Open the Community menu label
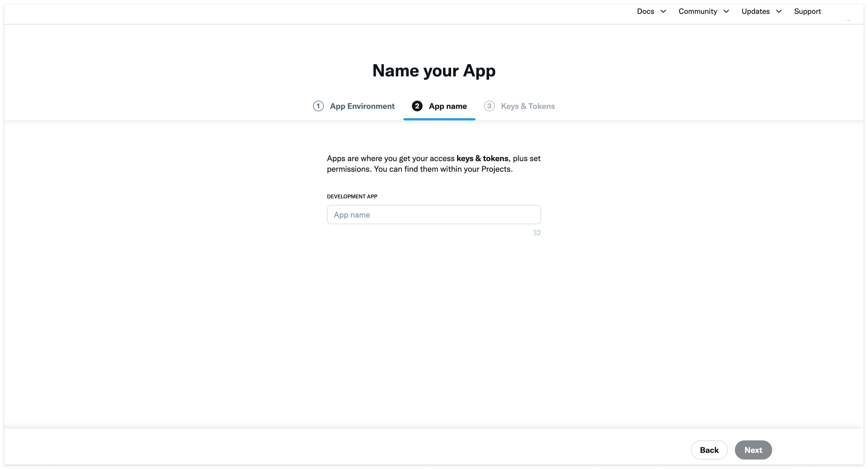 tap(698, 12)
